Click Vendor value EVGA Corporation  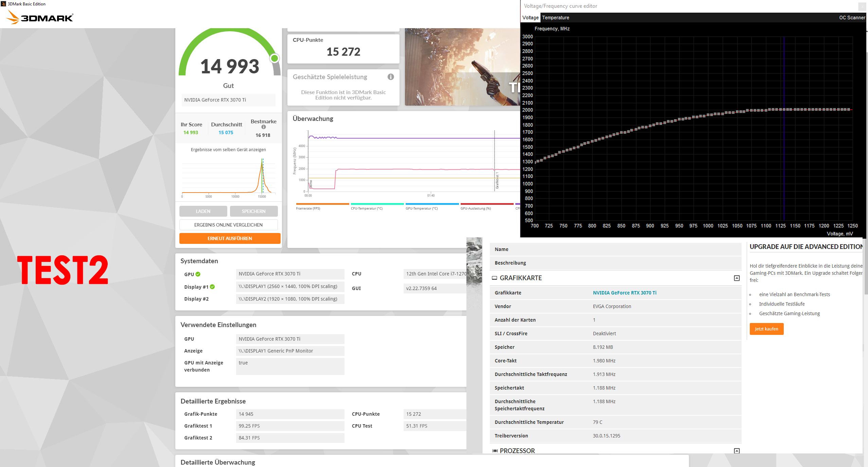click(612, 306)
